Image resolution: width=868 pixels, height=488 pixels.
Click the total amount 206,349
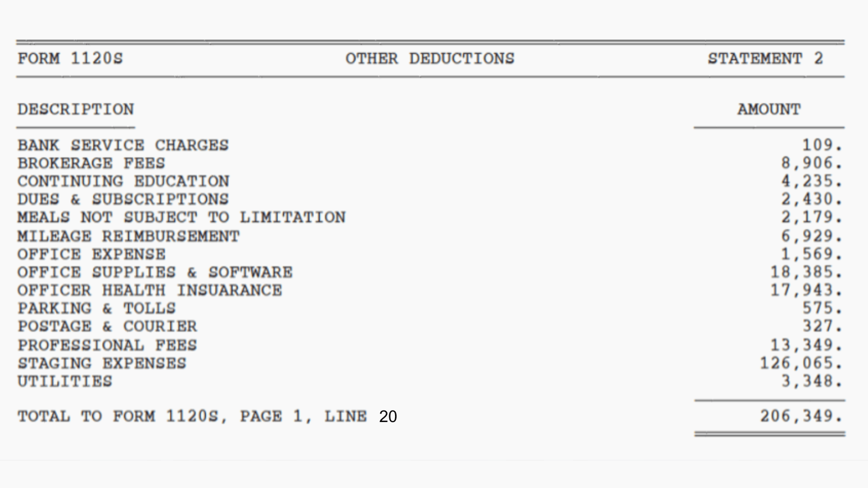click(x=801, y=416)
